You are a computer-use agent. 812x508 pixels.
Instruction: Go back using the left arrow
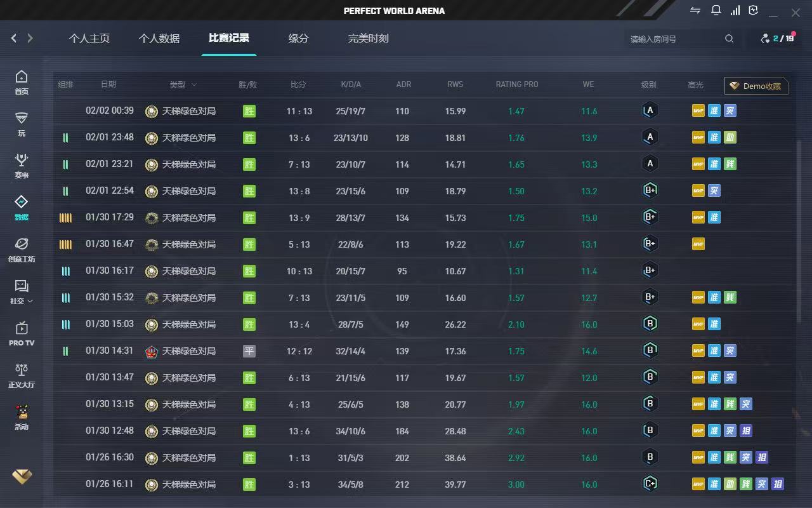tap(14, 39)
